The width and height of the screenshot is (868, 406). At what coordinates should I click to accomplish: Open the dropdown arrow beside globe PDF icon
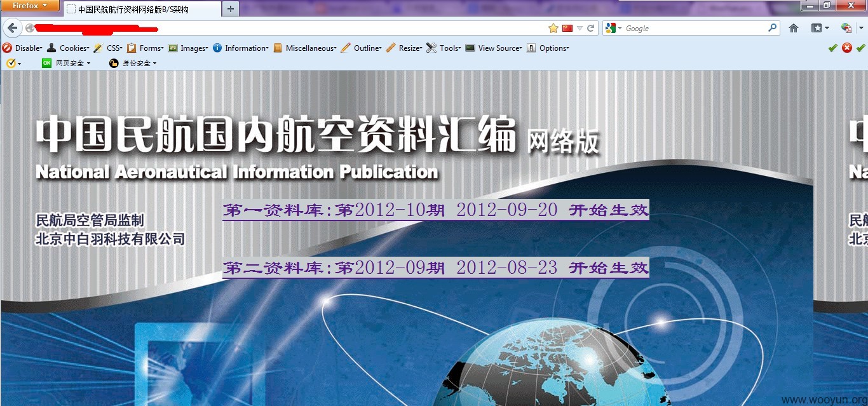point(861,29)
